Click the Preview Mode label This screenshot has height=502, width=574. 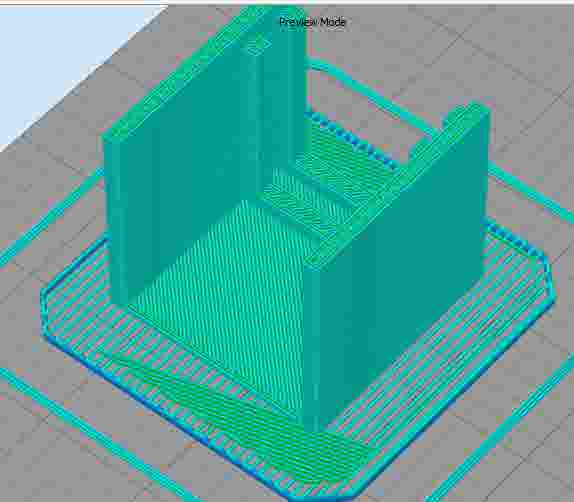coord(312,22)
